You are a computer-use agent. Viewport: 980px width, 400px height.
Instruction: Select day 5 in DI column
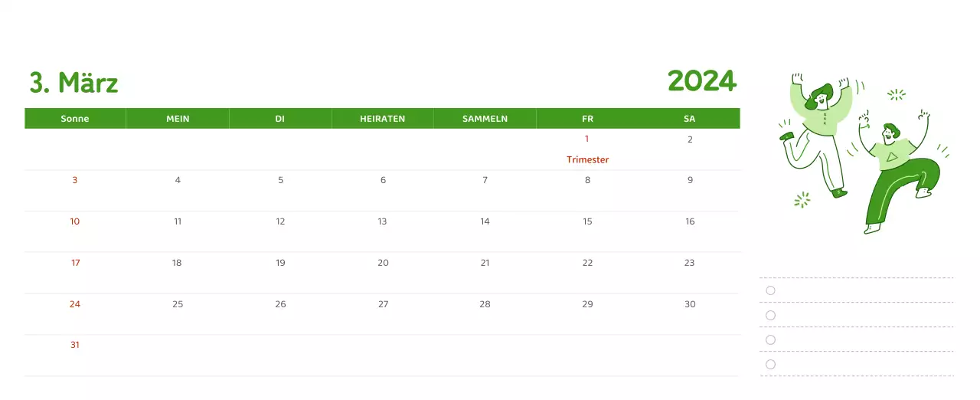coord(280,180)
